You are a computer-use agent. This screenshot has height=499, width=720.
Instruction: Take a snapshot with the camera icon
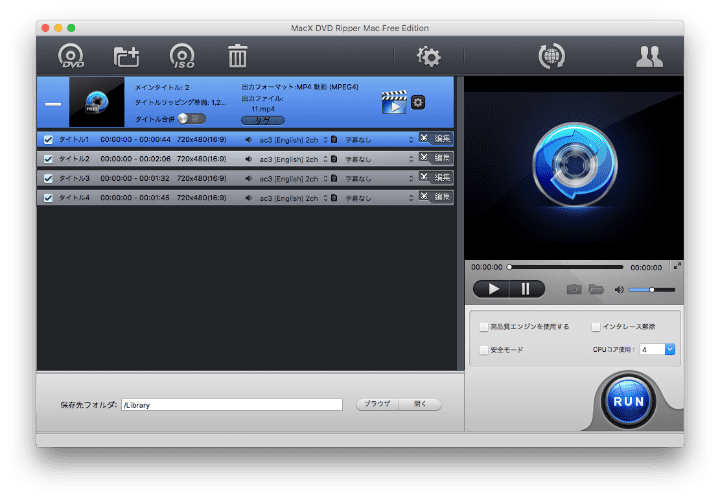tap(574, 289)
